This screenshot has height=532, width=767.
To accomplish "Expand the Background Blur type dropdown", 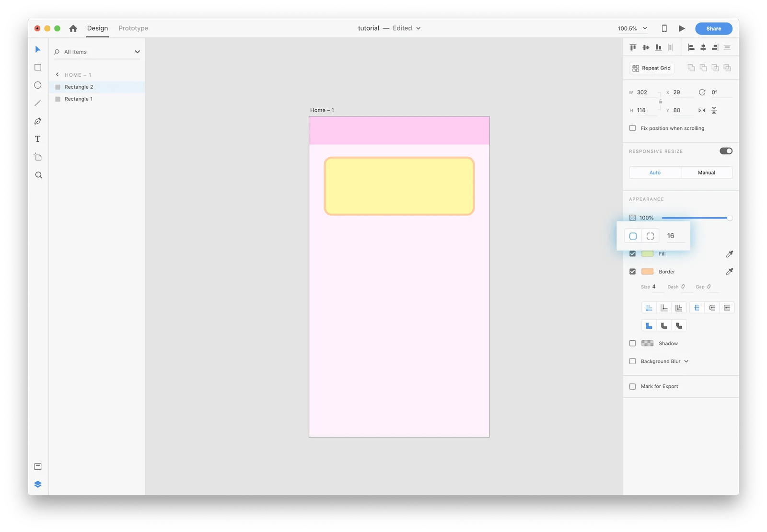I will 686,361.
